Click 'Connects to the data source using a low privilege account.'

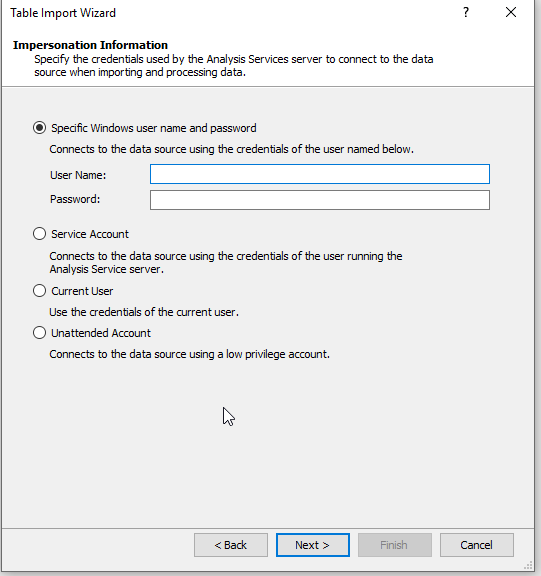[x=190, y=354]
